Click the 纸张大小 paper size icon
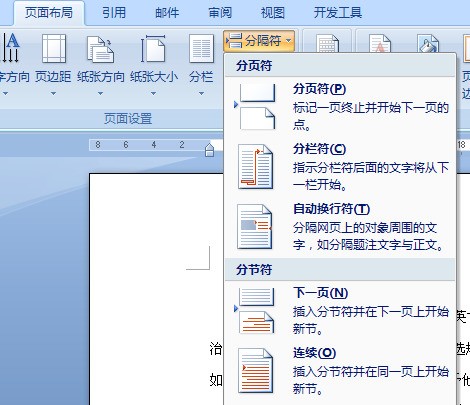 point(153,49)
